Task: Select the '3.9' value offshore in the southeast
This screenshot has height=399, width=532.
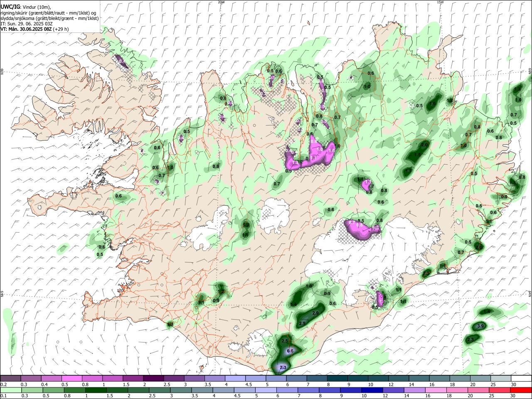Action: coord(480,326)
